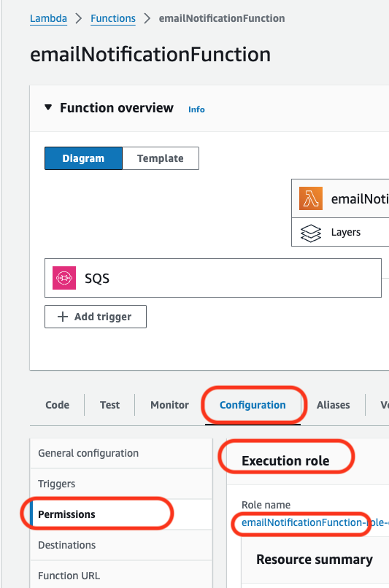Select Permissions in the side menu
Image resolution: width=389 pixels, height=588 pixels.
pyautogui.click(x=121, y=514)
